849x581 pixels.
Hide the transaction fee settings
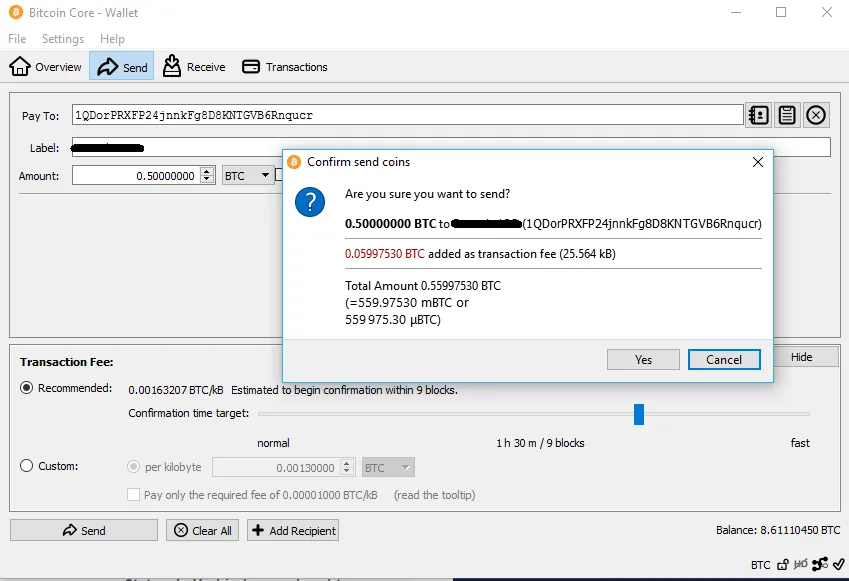[x=806, y=357]
